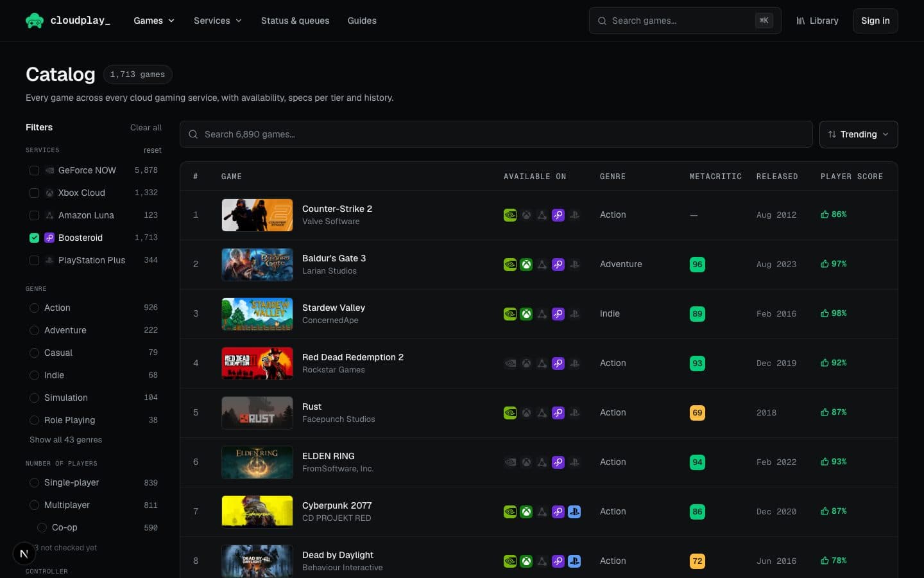Select the Indie genre radio button
Screen dimensions: 924x578
tap(35, 375)
